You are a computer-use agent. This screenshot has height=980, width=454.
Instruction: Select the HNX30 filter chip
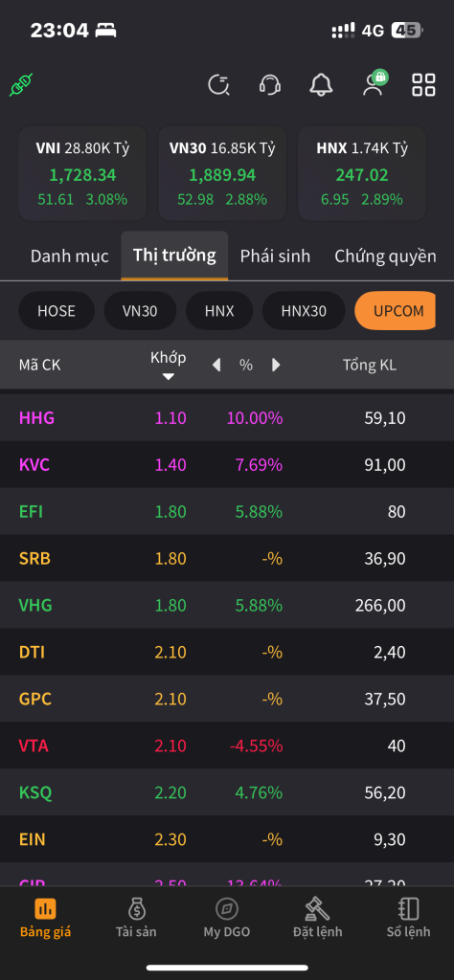click(x=304, y=311)
